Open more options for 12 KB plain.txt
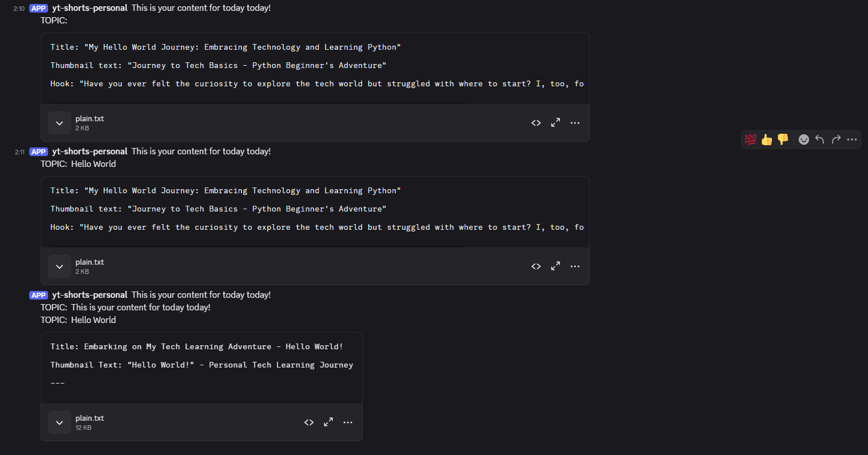Image resolution: width=868 pixels, height=455 pixels. 348,422
